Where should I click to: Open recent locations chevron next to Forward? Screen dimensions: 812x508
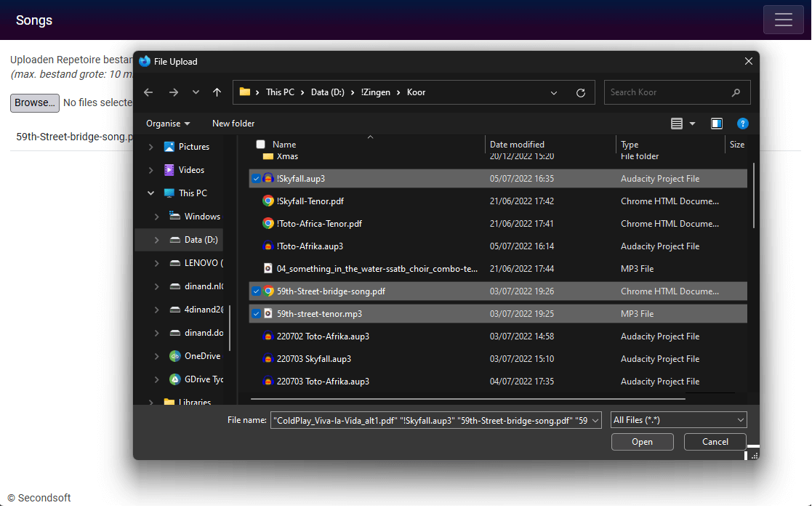pos(196,92)
